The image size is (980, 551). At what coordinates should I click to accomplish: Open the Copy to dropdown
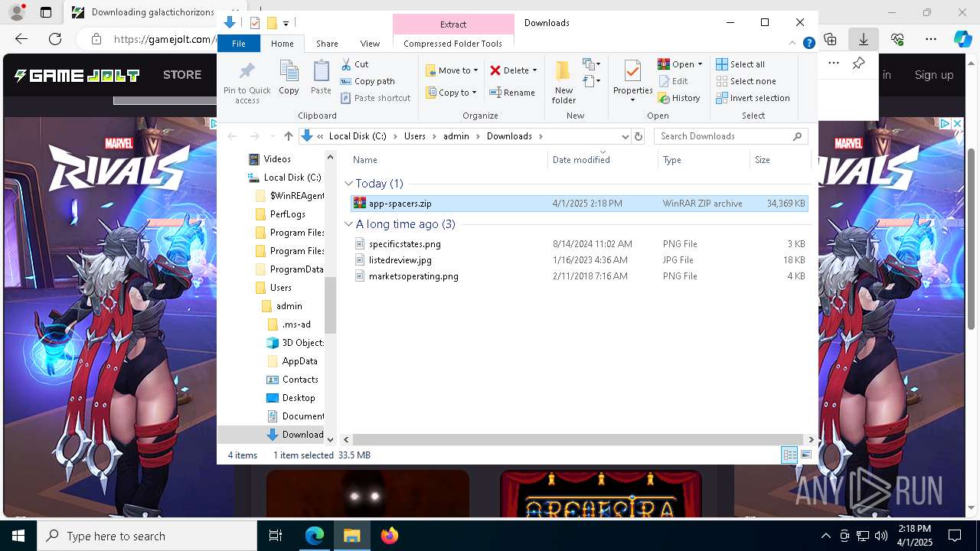(x=452, y=93)
